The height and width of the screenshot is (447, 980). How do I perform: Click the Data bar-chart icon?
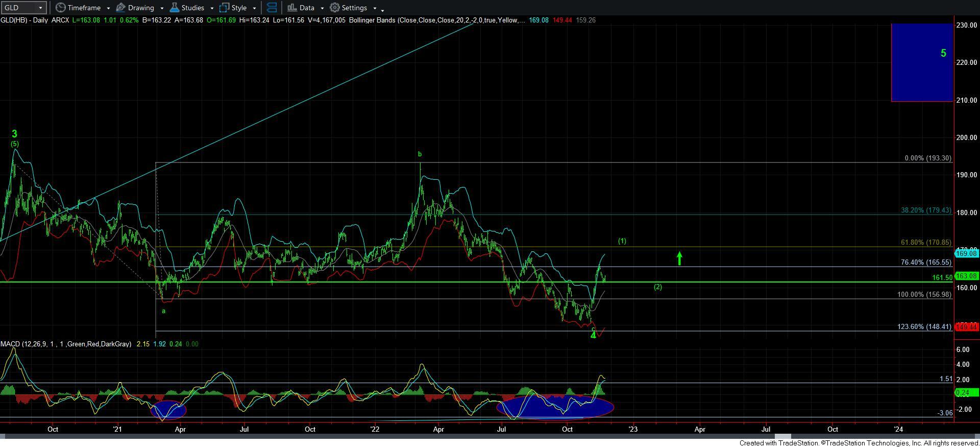[291, 8]
